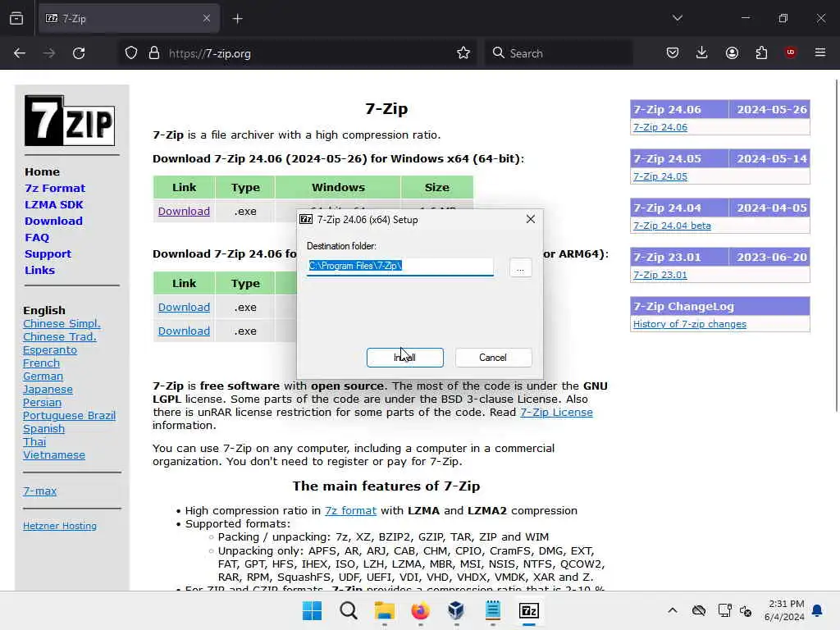Open Firefox View from tab bar

click(x=16, y=18)
